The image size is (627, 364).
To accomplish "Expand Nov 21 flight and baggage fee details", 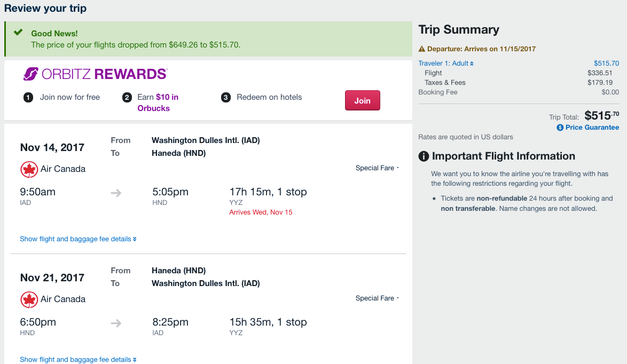I will 78,360.
